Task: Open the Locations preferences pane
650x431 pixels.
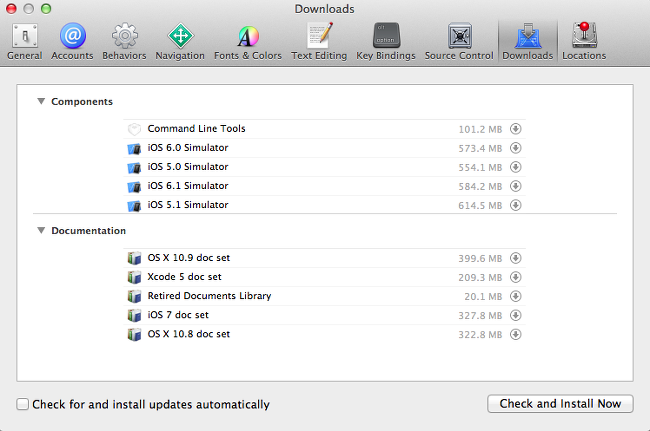Action: [584, 42]
